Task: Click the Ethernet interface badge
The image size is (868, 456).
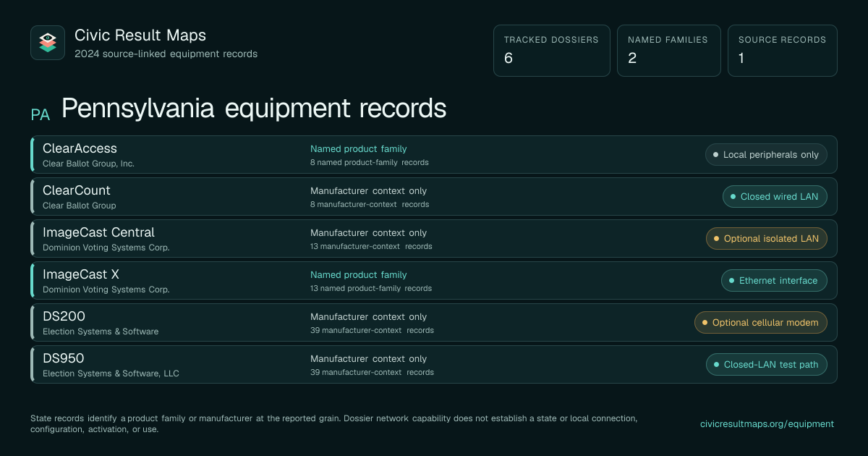Action: pos(774,280)
